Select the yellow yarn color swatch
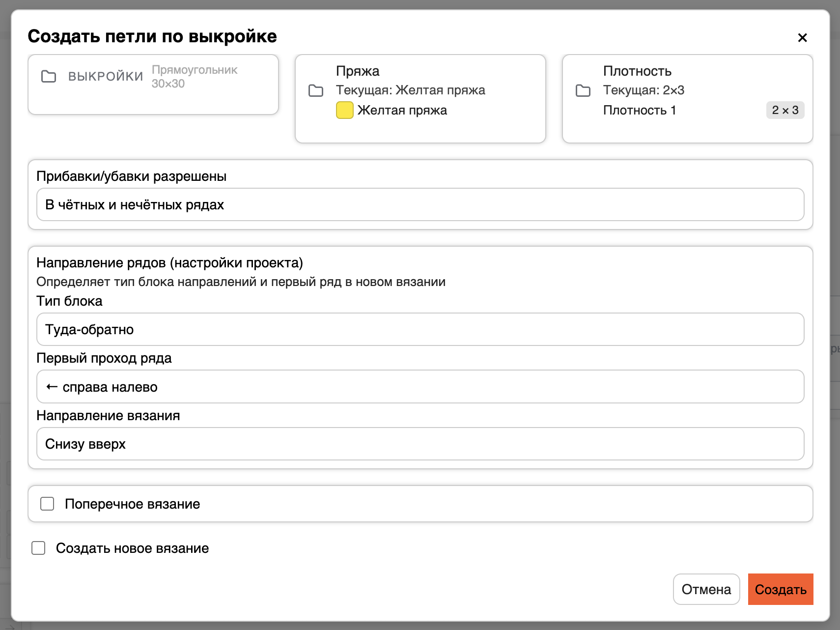This screenshot has height=630, width=840. point(344,110)
